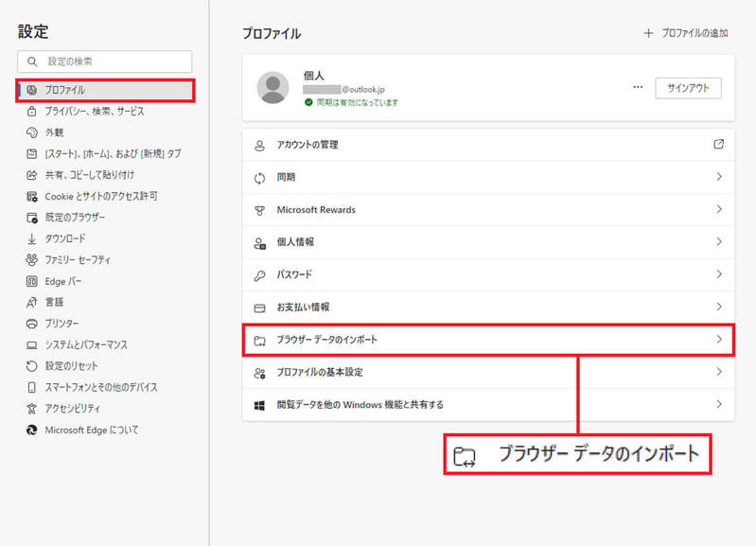
Task: Click the download arrow icon beside ダウンロード
Action: pos(32,238)
